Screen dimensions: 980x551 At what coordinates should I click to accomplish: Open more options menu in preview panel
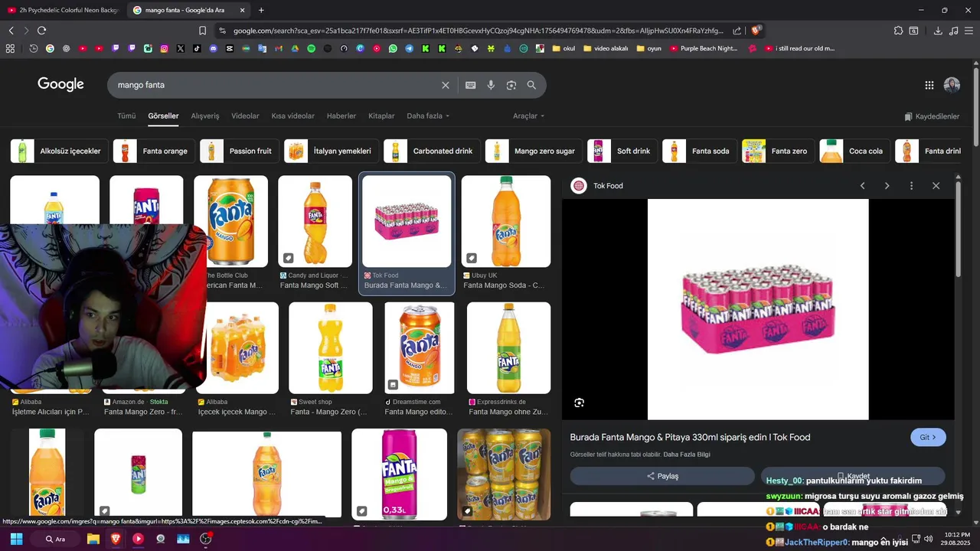(x=911, y=186)
